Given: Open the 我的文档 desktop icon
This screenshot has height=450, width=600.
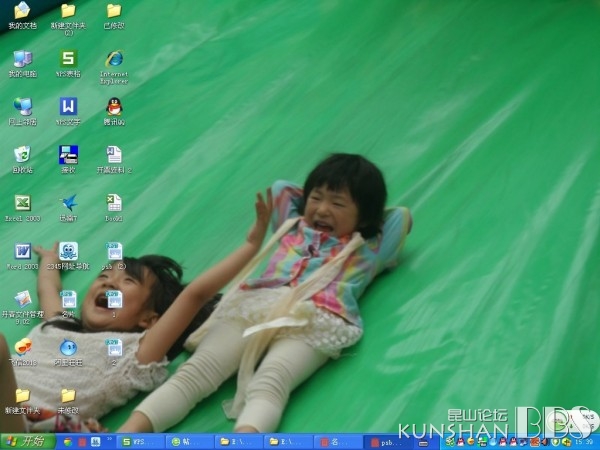Looking at the screenshot, I should pos(23,16).
